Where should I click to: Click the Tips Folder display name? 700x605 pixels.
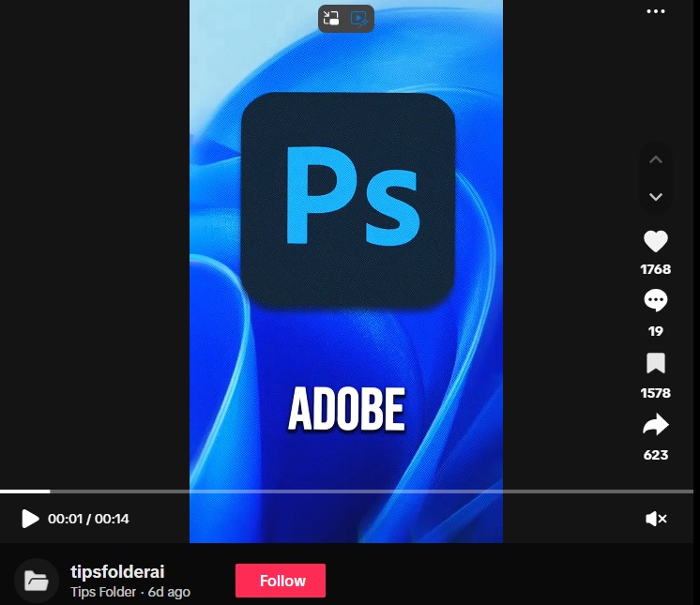103,592
